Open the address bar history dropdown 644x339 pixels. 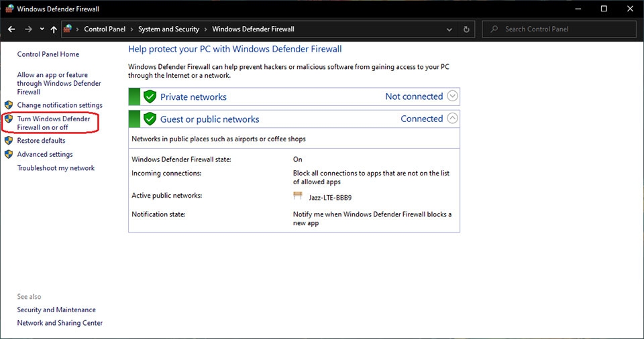(449, 29)
